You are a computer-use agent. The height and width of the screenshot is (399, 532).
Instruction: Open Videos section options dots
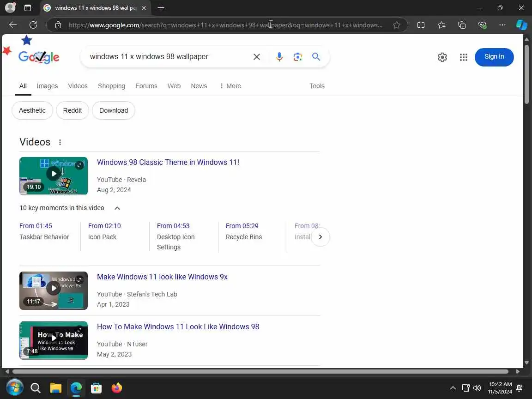click(60, 142)
